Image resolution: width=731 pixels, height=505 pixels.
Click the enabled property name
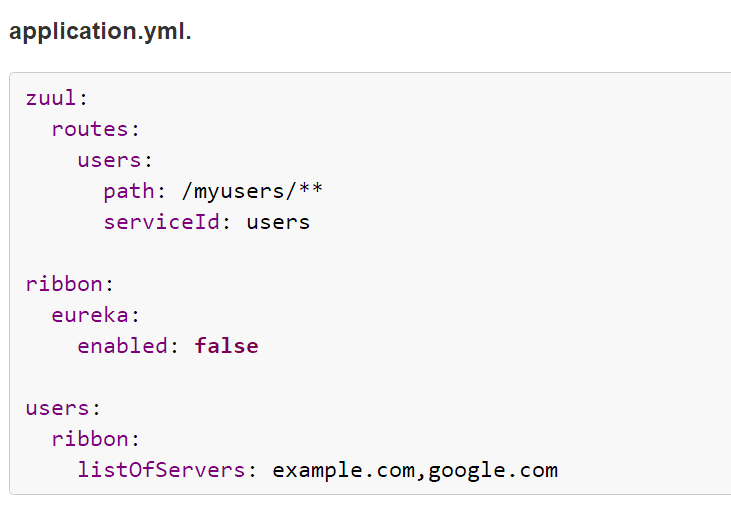coord(122,346)
